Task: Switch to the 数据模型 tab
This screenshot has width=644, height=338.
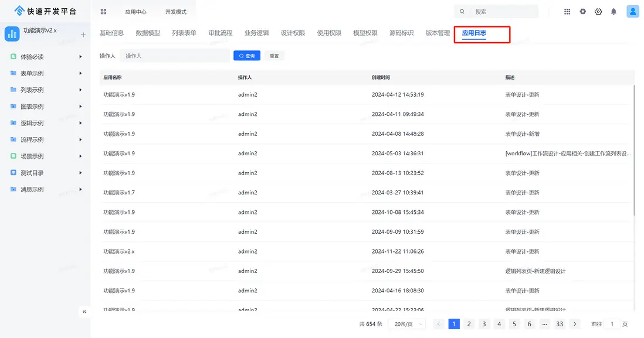Action: pos(148,33)
